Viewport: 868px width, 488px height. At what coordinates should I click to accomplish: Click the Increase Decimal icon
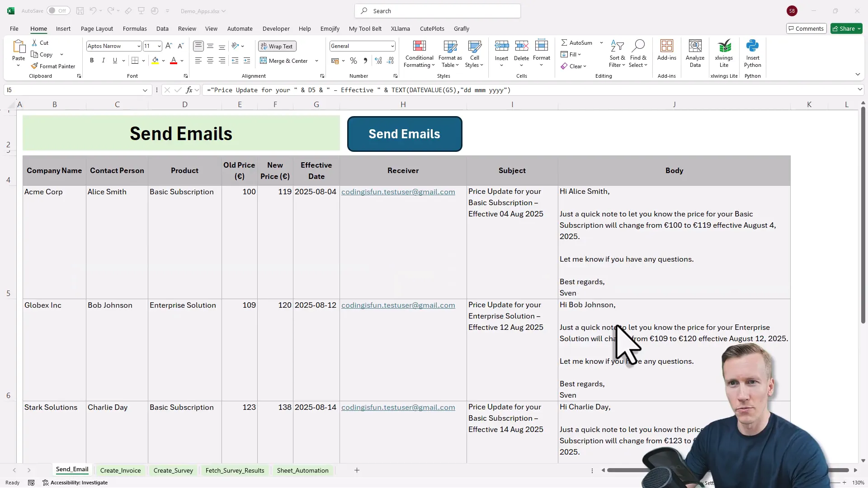coord(378,61)
